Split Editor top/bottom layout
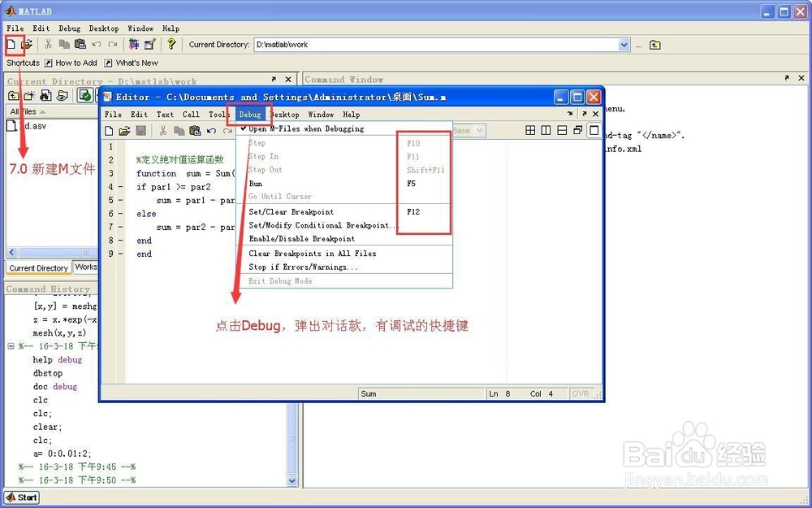The width and height of the screenshot is (812, 508). pyautogui.click(x=562, y=130)
